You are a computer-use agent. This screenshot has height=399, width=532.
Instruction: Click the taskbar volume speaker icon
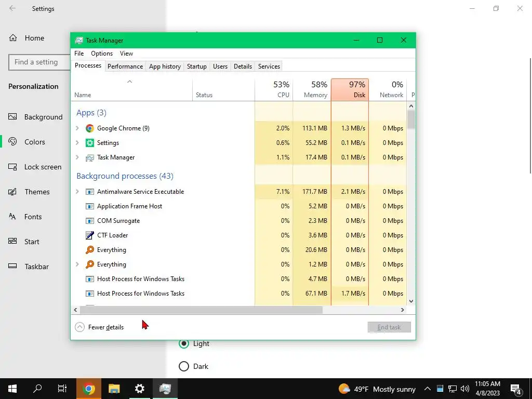pyautogui.click(x=465, y=389)
